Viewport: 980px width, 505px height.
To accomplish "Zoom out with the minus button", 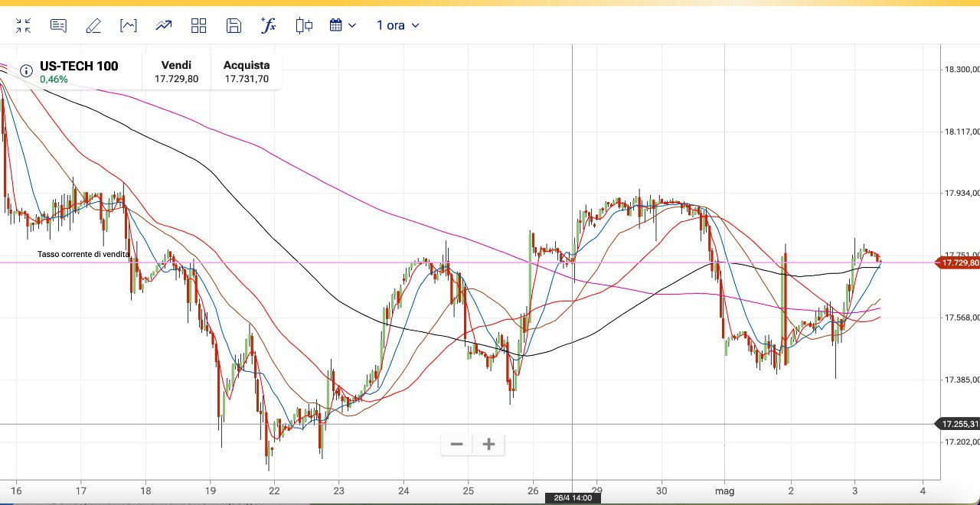I will click(x=457, y=444).
